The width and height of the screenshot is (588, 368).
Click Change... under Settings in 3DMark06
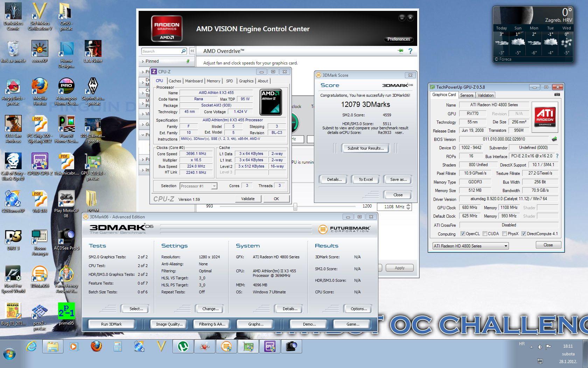tap(210, 309)
